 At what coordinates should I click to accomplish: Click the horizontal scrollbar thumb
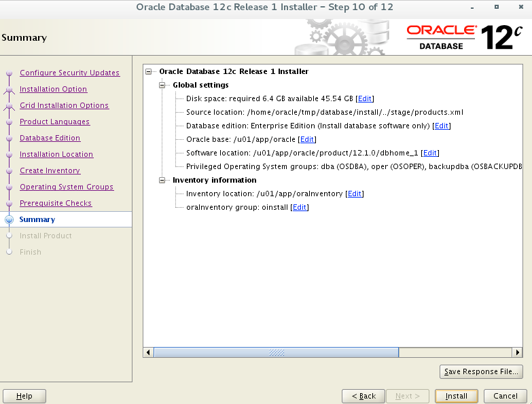276,352
